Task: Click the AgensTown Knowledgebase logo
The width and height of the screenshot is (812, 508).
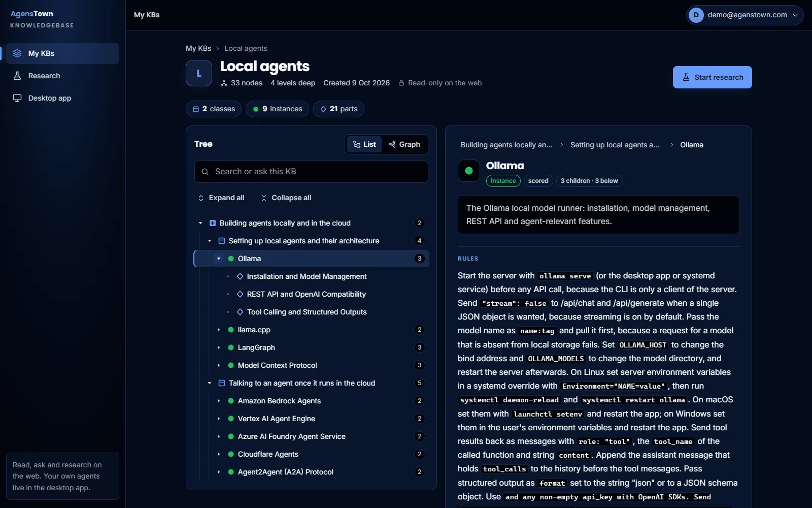Action: point(42,19)
